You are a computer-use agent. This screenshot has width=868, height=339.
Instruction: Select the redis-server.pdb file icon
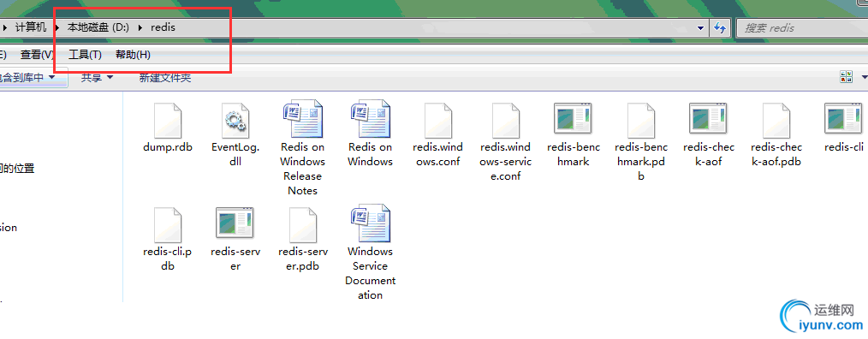click(x=303, y=224)
